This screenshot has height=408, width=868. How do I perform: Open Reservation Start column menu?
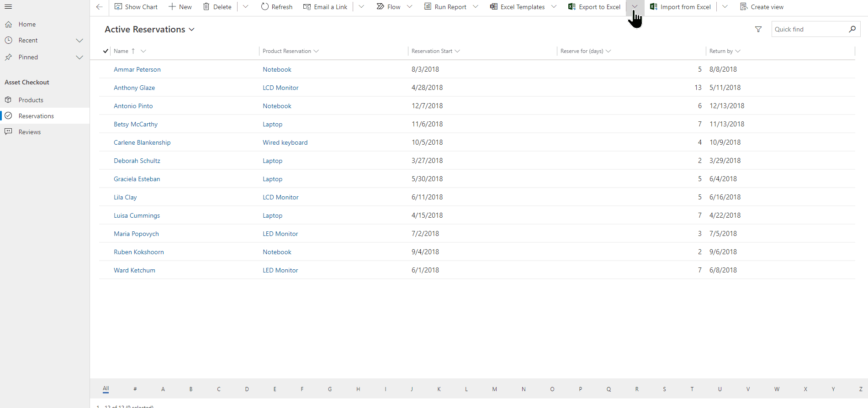pos(458,51)
